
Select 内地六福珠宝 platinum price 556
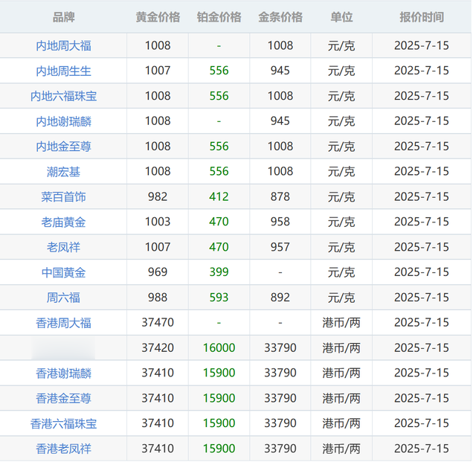219,96
